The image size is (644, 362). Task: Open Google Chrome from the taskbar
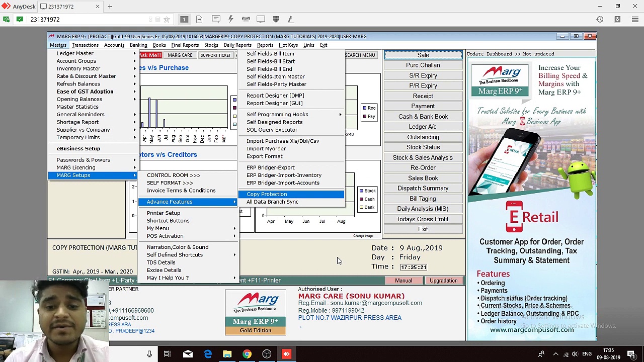pyautogui.click(x=247, y=354)
